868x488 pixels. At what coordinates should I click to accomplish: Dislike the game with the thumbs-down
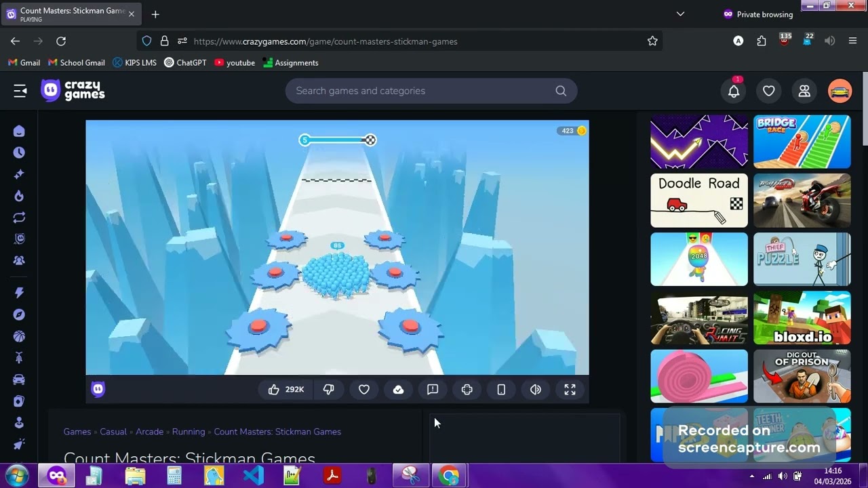(x=329, y=390)
